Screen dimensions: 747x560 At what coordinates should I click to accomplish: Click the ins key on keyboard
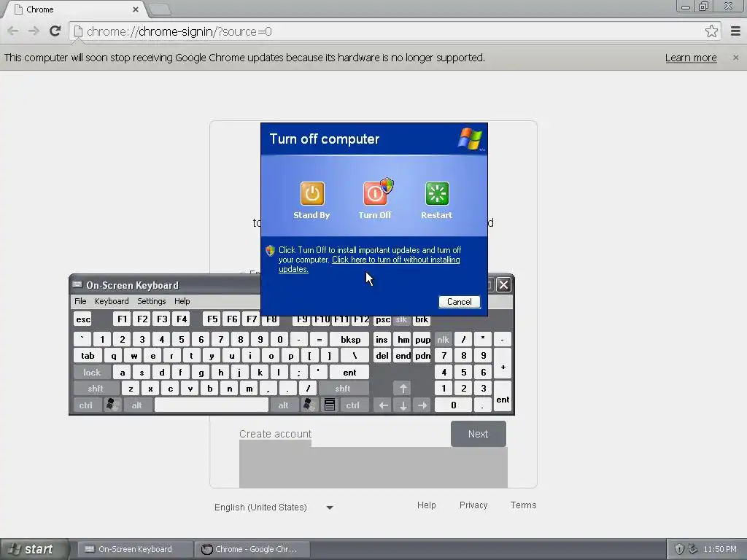tap(382, 340)
